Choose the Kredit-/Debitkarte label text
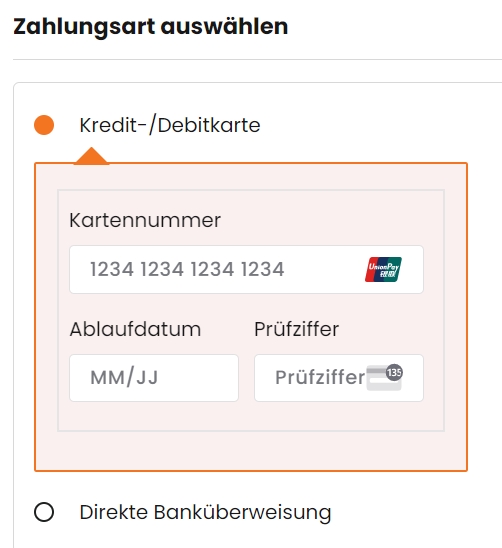The image size is (502, 548). 170,125
